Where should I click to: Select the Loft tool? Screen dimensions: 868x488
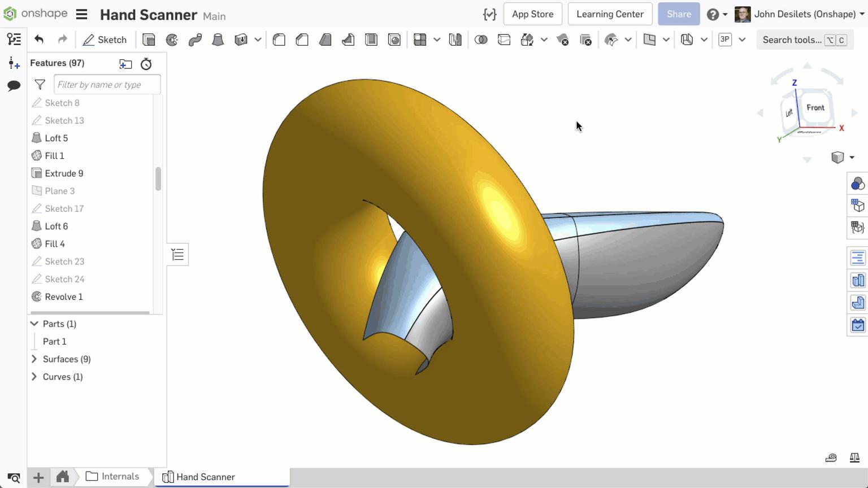218,40
